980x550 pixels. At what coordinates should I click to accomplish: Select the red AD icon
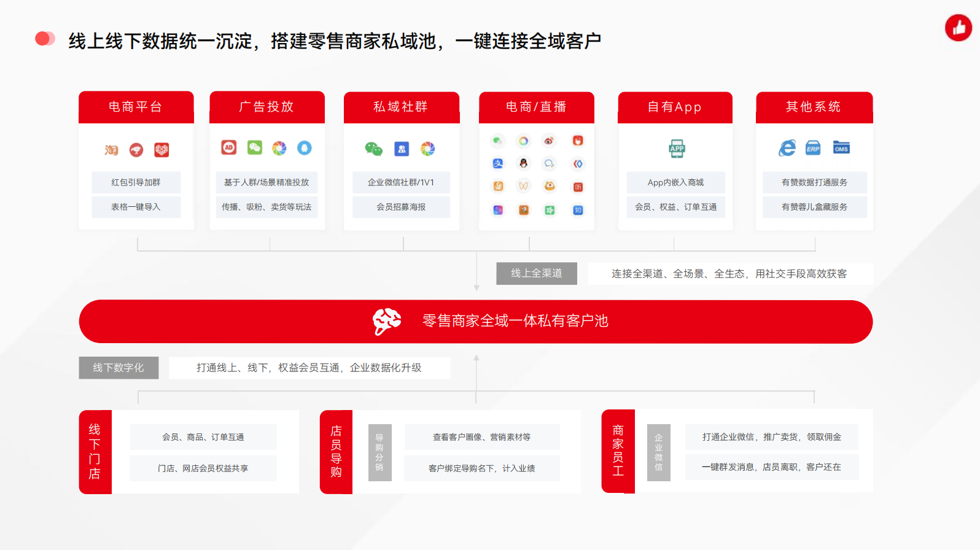pos(229,147)
